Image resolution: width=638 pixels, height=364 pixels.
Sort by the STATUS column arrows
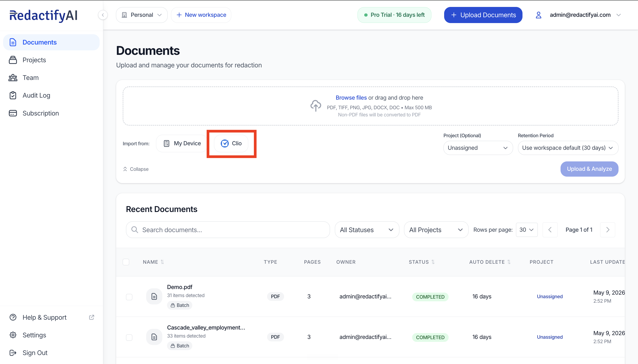coord(433,262)
